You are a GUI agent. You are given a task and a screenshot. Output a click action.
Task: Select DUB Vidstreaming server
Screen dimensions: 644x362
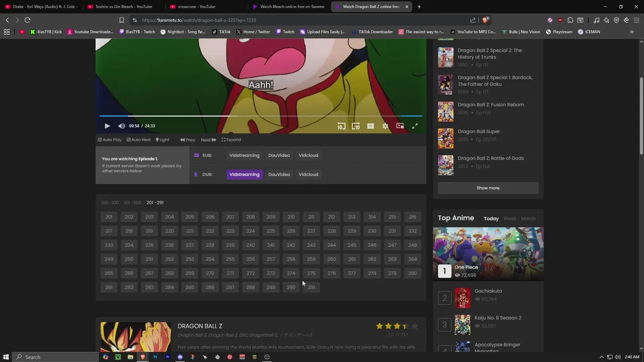[x=245, y=174]
